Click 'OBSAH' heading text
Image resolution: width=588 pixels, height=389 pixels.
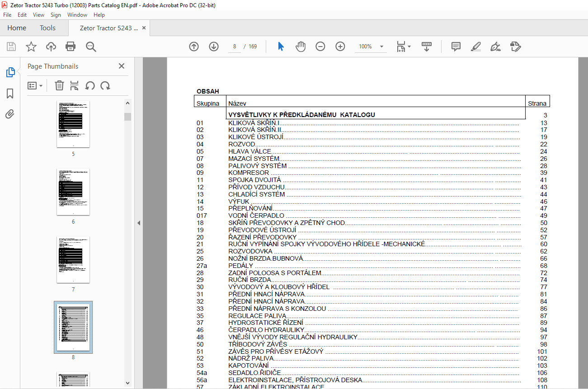208,91
